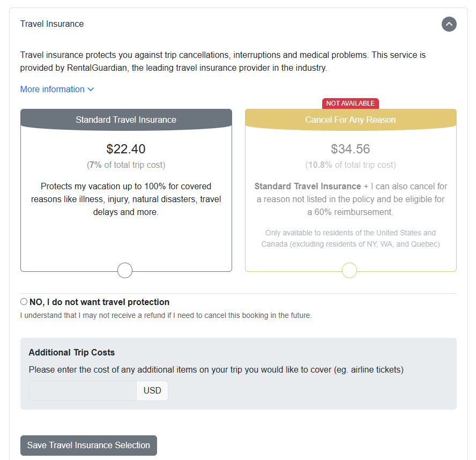Click the 60% reimbursement description text
The width and height of the screenshot is (476, 460).
tap(351, 199)
